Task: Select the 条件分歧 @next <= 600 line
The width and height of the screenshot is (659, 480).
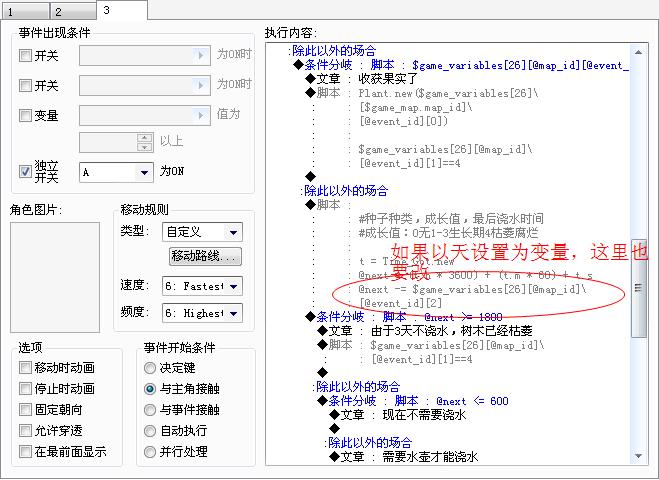Action: click(413, 401)
